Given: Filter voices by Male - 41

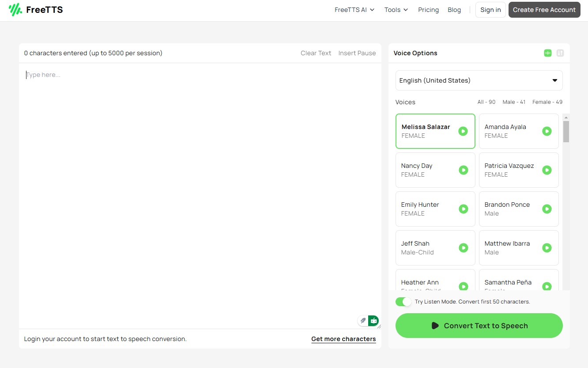Looking at the screenshot, I should click(x=514, y=102).
